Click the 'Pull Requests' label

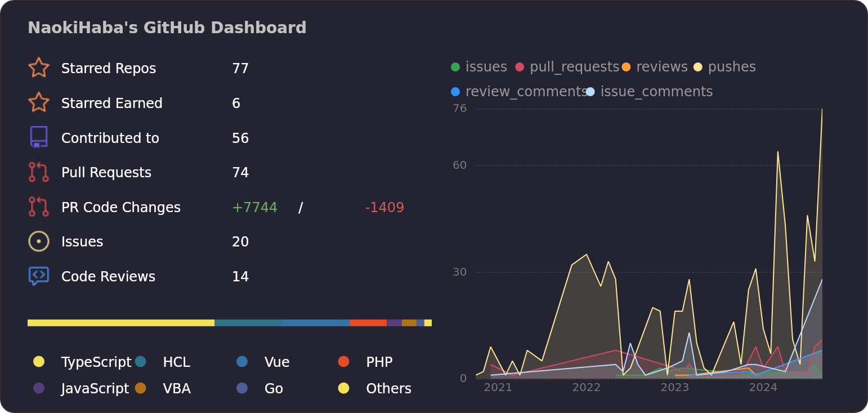(x=106, y=173)
